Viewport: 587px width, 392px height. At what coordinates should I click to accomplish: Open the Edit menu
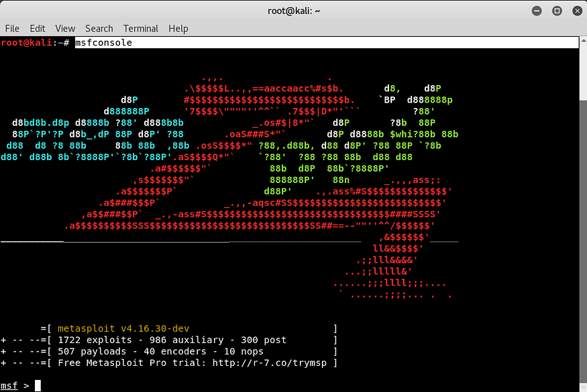coord(38,28)
